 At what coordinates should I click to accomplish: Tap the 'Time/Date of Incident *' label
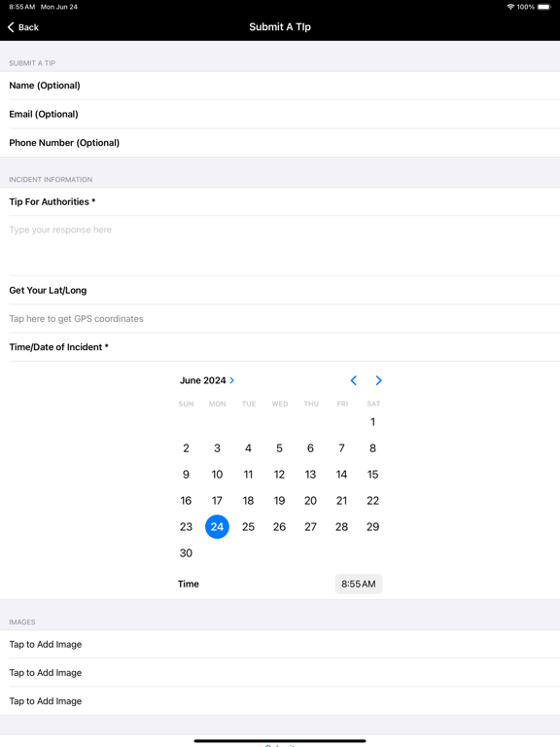click(58, 347)
